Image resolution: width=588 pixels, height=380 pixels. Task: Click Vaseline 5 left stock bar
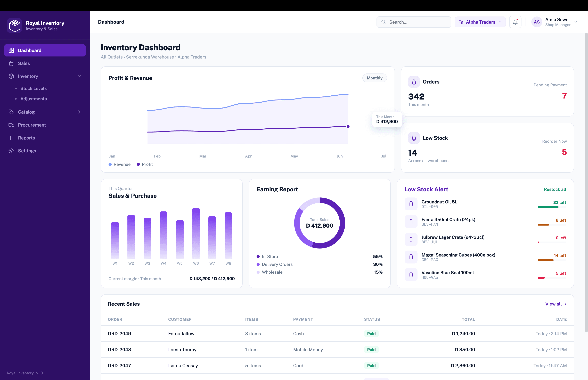(552, 278)
